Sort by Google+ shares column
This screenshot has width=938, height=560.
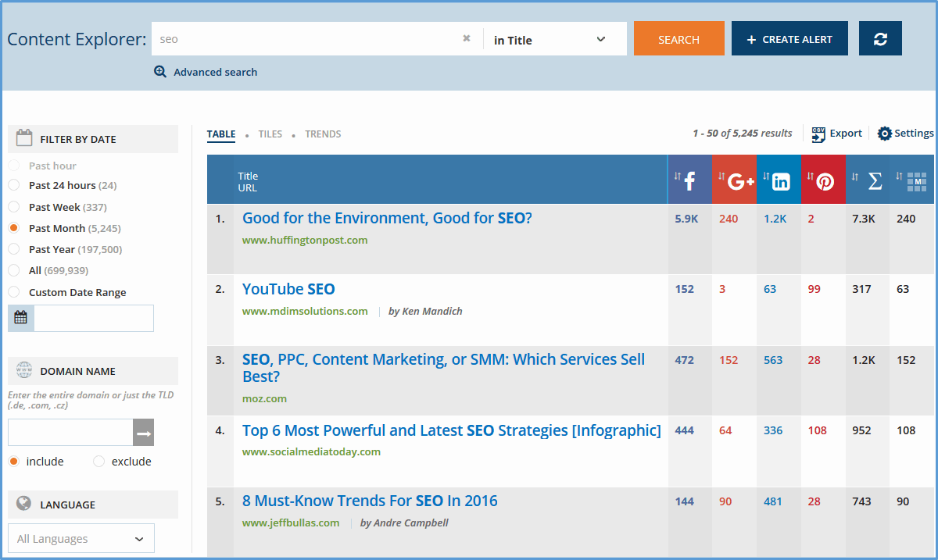735,180
